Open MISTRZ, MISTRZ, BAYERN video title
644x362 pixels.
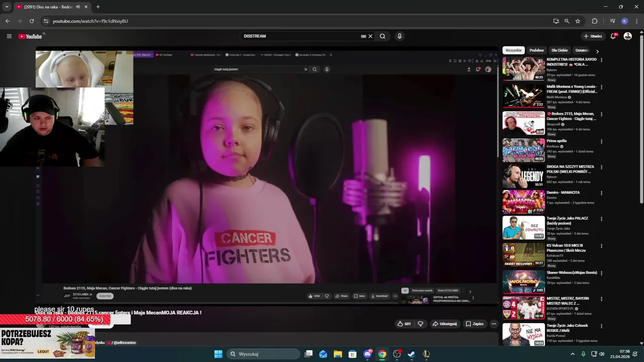coord(568,301)
